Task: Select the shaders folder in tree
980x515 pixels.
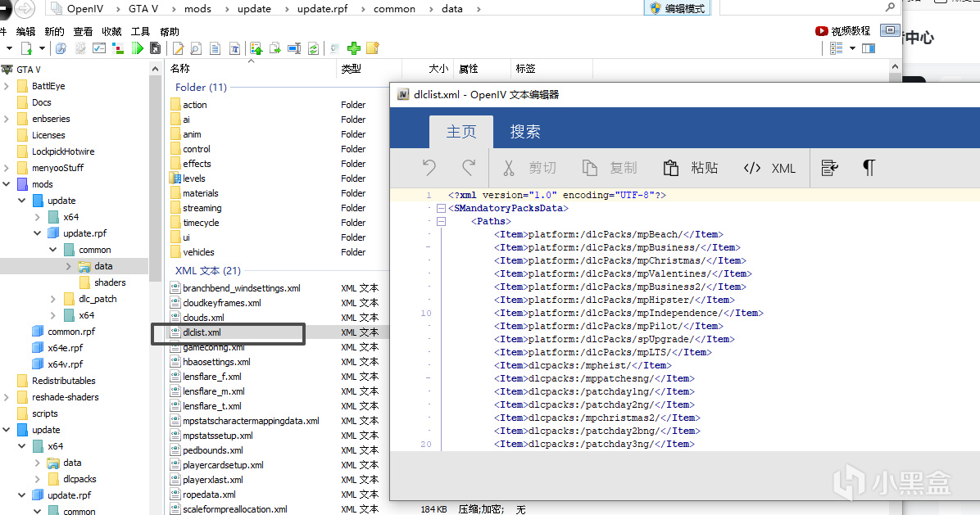Action: click(x=110, y=282)
